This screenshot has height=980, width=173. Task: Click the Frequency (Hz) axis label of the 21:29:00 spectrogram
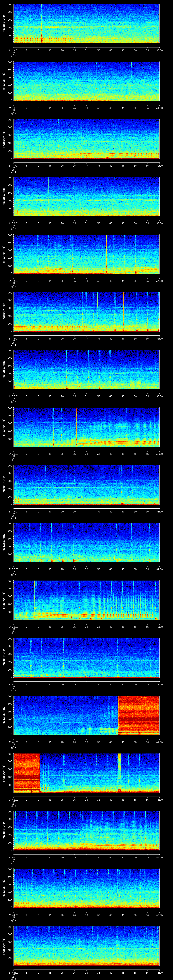point(4,24)
